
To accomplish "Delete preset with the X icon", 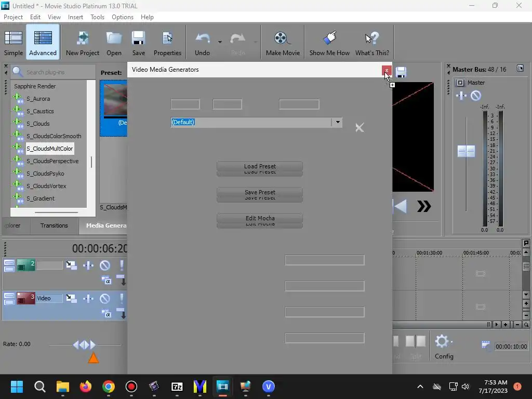I will [x=360, y=128].
